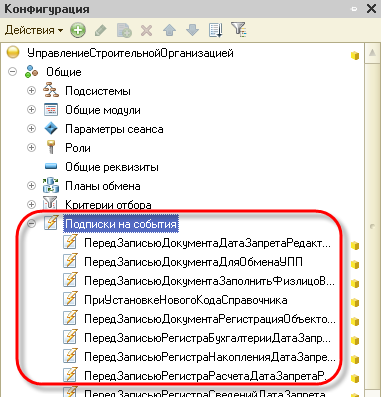Select the root УправлениеСтроительнойОрганизацией node
Image resolution: width=381 pixels, height=397 pixels.
click(130, 53)
